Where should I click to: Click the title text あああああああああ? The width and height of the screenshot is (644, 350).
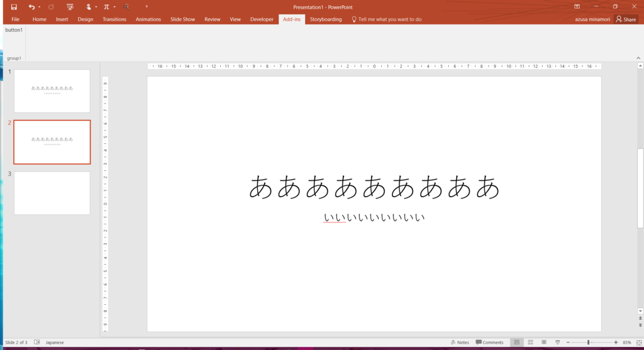coord(374,187)
